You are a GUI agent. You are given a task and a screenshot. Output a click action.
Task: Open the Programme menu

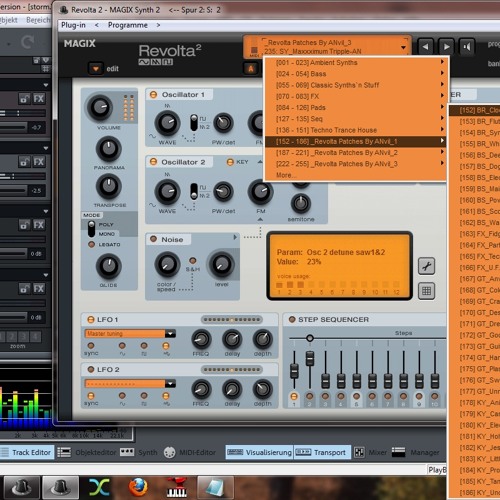pyautogui.click(x=128, y=25)
